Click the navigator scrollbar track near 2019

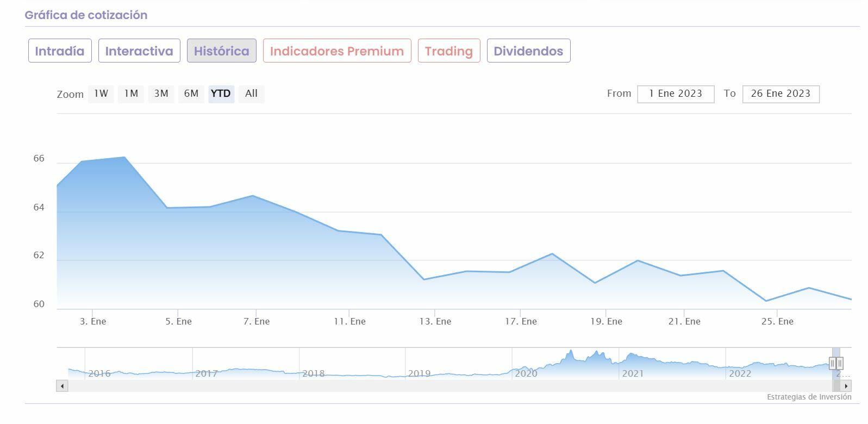coord(419,386)
